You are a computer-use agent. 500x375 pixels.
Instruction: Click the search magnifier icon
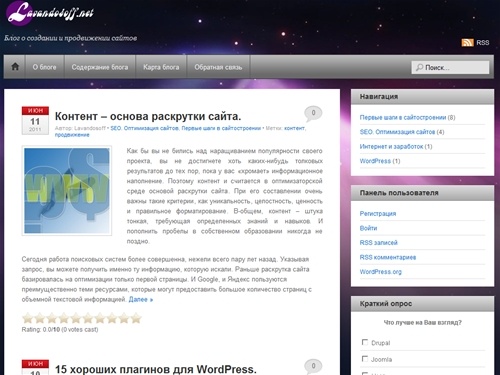[x=419, y=67]
